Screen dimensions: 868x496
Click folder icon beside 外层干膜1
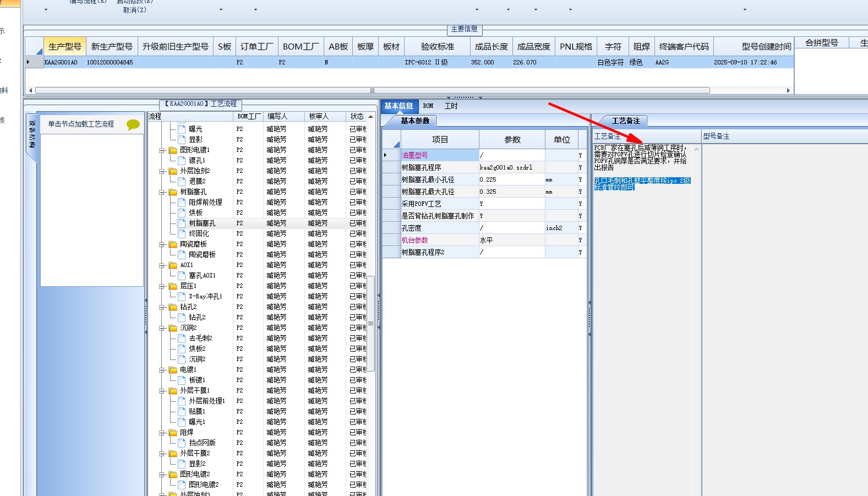coord(173,390)
